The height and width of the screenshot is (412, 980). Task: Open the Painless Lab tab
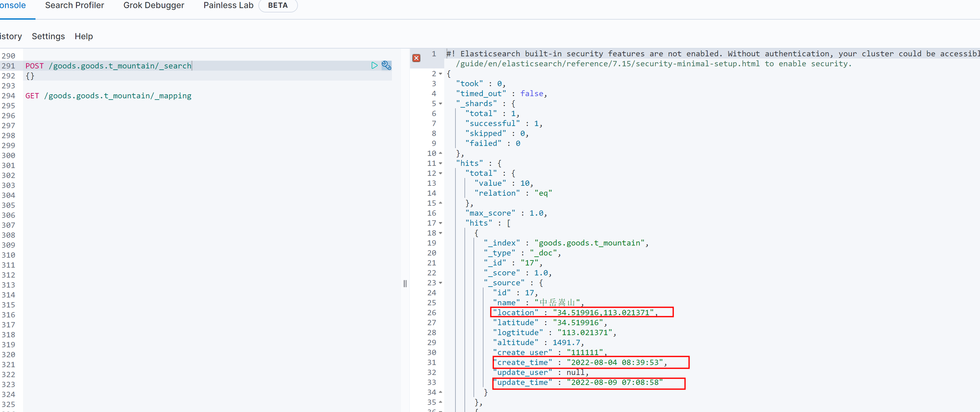pos(228,5)
